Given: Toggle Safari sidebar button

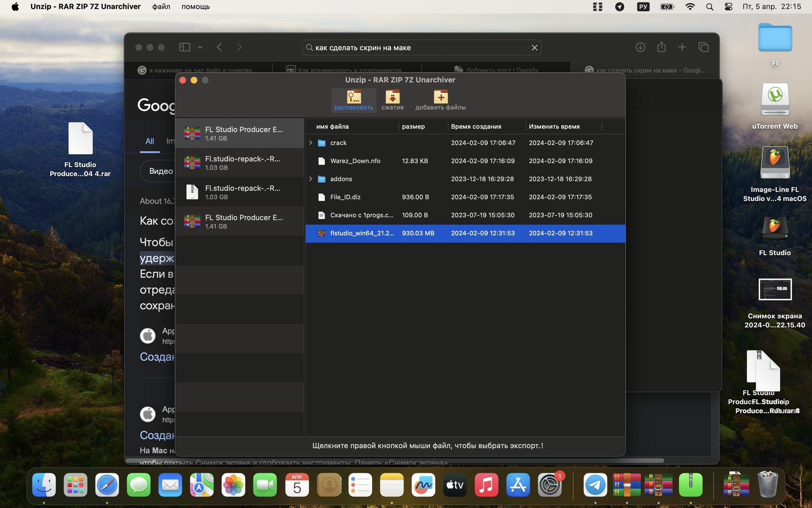Looking at the screenshot, I should pyautogui.click(x=185, y=47).
